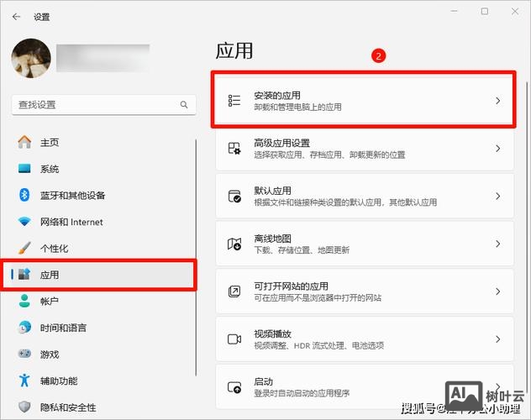
Task: Expand 可打开网站的应用 chevron
Action: coord(497,291)
